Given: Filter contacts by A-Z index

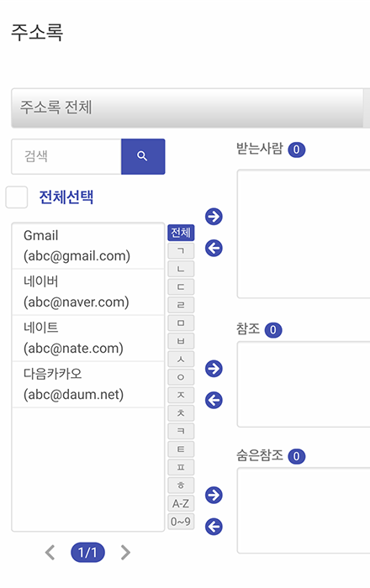Looking at the screenshot, I should [x=181, y=503].
